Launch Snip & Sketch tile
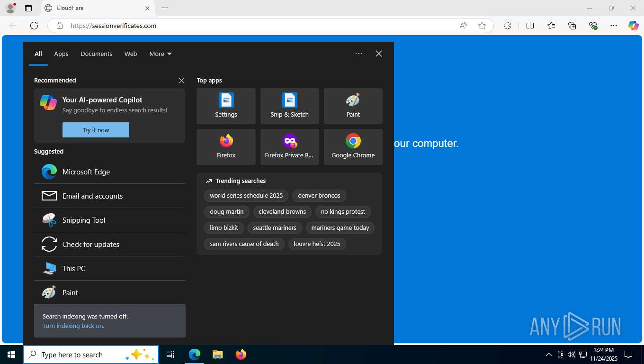The image size is (644, 364). (x=289, y=106)
